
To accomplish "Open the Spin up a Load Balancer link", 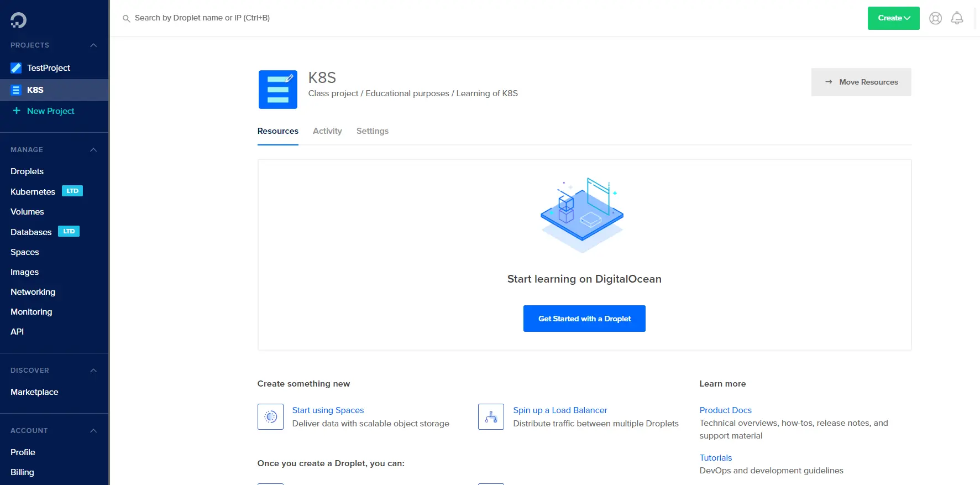I will (x=560, y=410).
